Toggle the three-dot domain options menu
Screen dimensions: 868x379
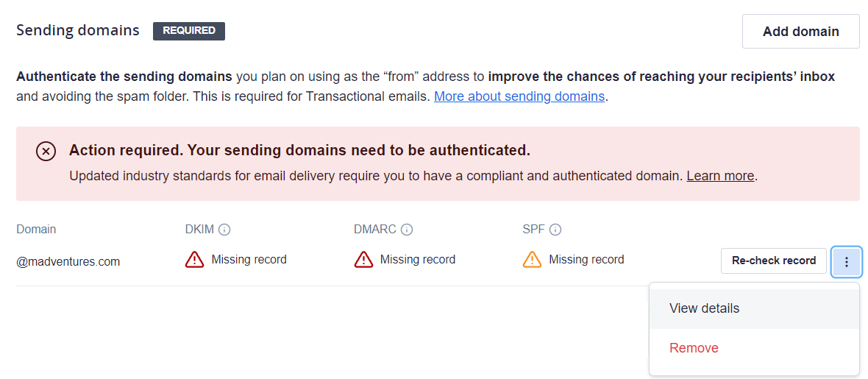coord(847,261)
